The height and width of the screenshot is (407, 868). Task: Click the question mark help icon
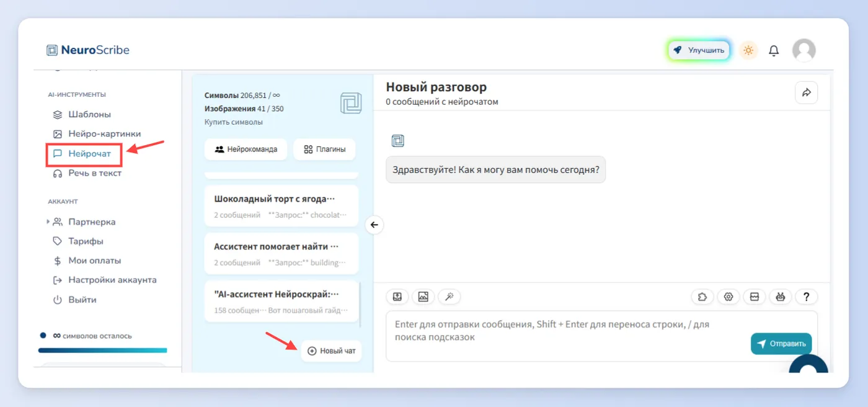pyautogui.click(x=807, y=297)
